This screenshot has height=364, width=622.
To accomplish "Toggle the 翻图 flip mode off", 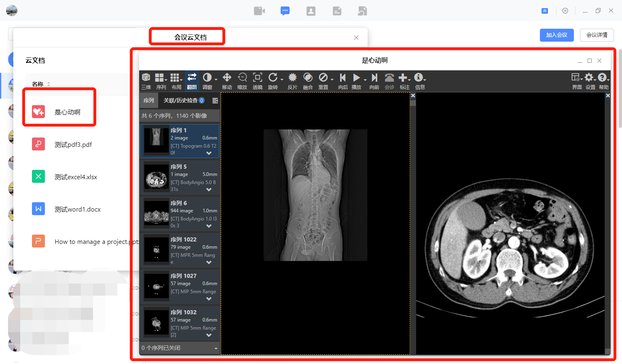I will [191, 80].
